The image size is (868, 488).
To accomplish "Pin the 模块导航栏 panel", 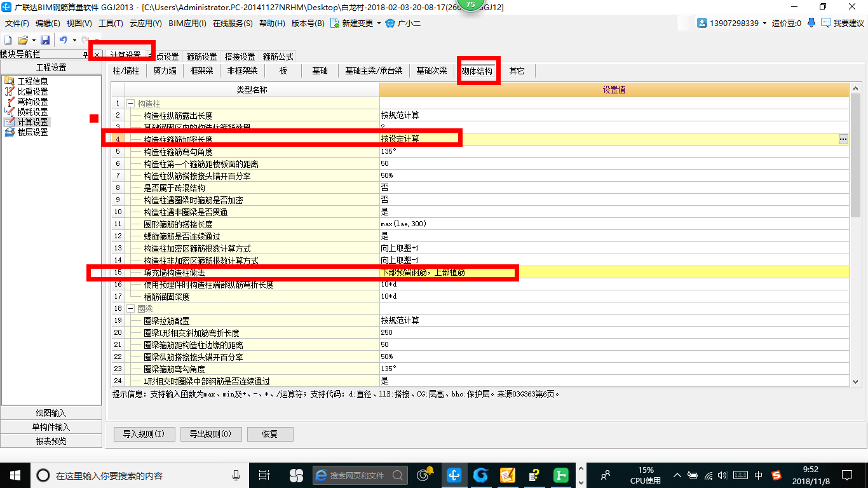I will (x=86, y=55).
